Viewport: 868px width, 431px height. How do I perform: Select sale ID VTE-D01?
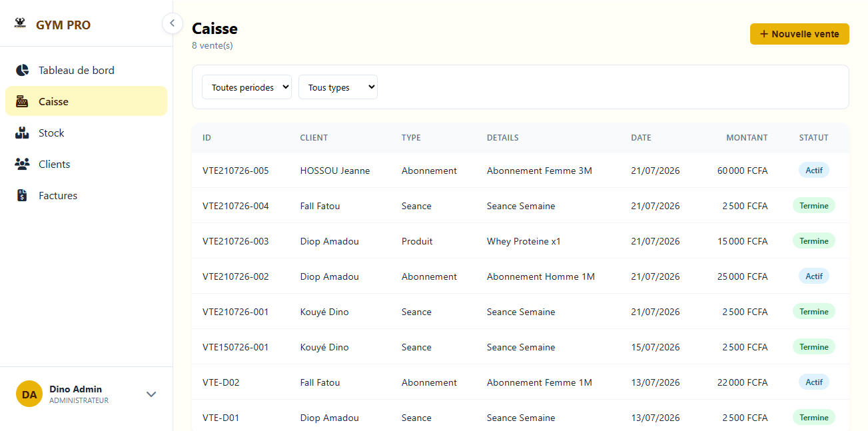click(221, 418)
